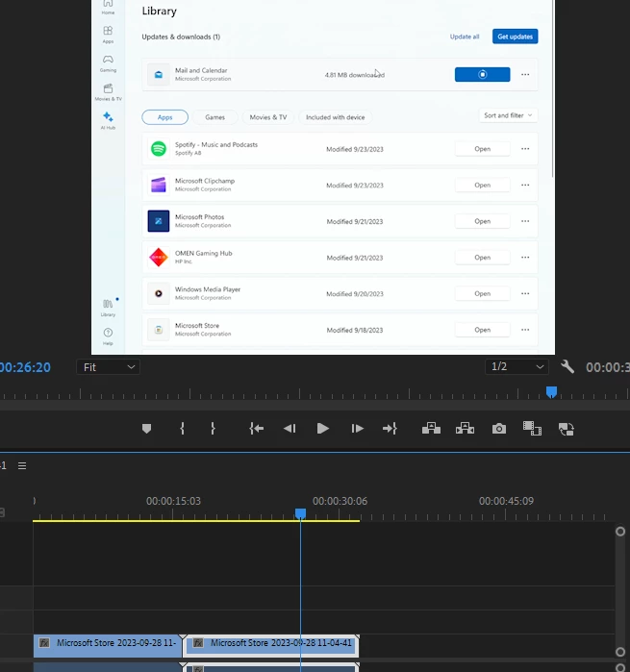630x672 pixels.
Task: Click the Mail and Calendar app name
Action: click(201, 70)
